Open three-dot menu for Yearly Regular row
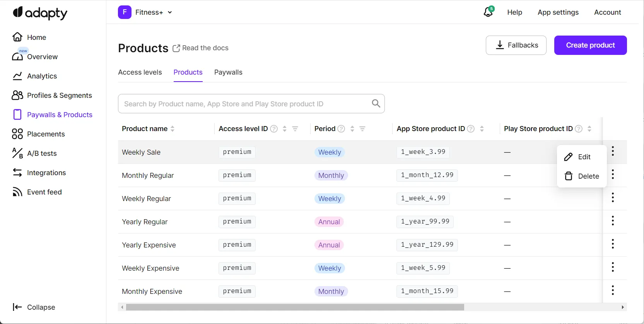This screenshot has height=324, width=644. [x=613, y=221]
